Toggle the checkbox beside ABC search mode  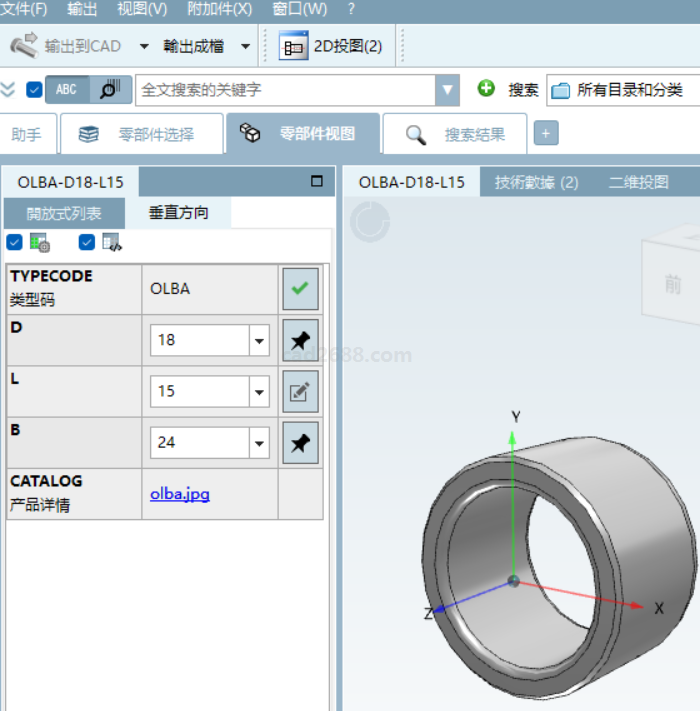point(34,89)
